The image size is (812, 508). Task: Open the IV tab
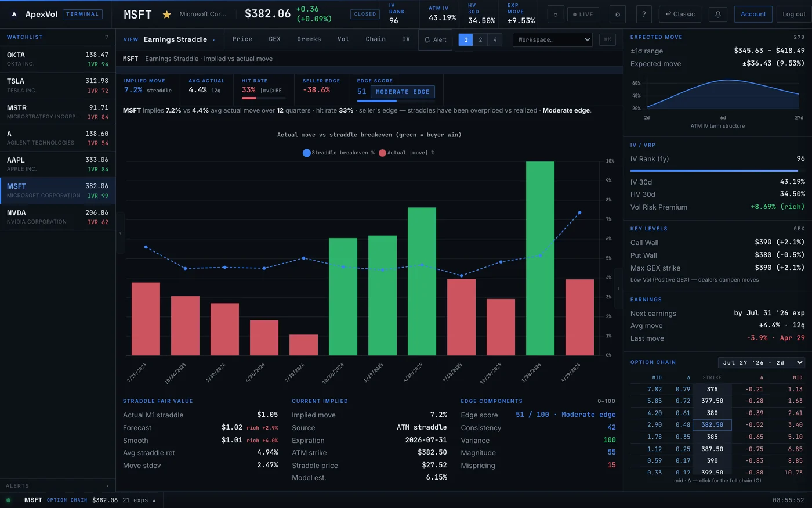click(x=406, y=39)
